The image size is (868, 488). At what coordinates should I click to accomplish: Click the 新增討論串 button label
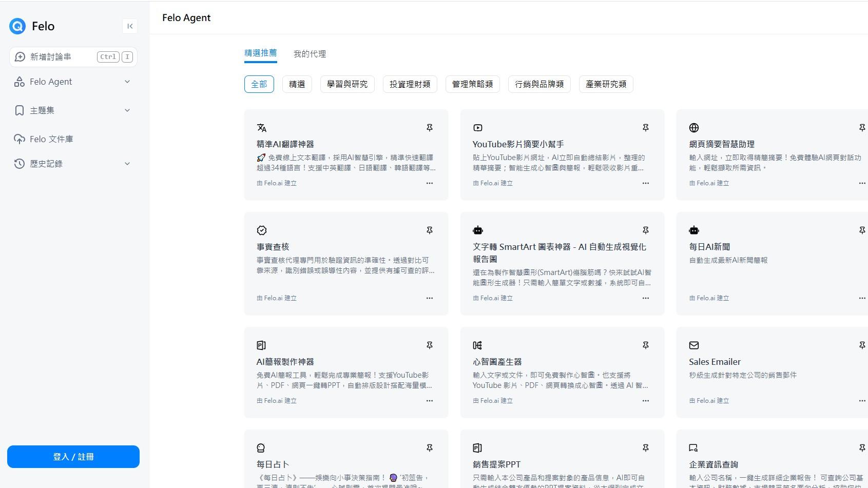coord(51,57)
